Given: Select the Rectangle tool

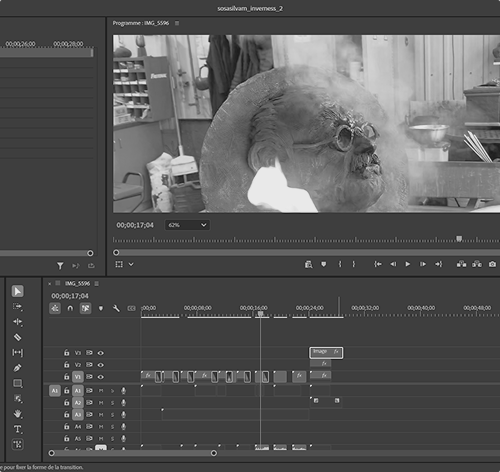Looking at the screenshot, I should tap(18, 383).
